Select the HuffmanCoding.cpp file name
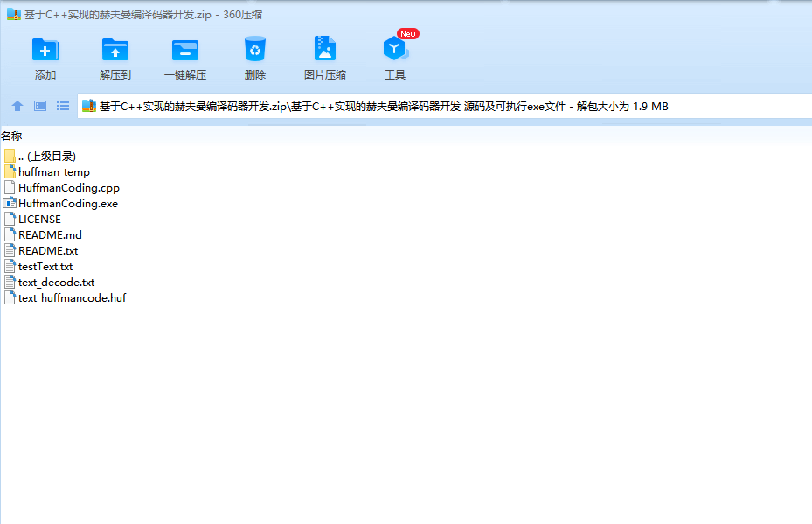Screen dimensions: 812x524 point(69,187)
